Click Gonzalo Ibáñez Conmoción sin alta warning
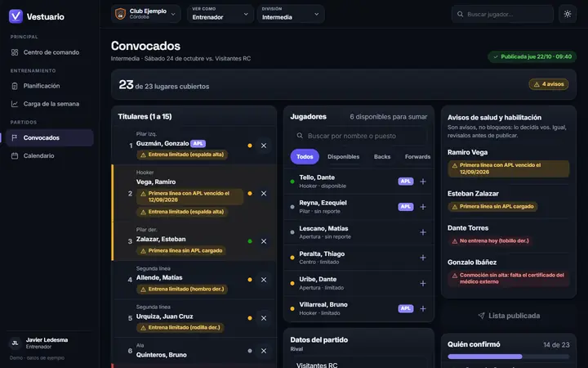 pyautogui.click(x=509, y=278)
